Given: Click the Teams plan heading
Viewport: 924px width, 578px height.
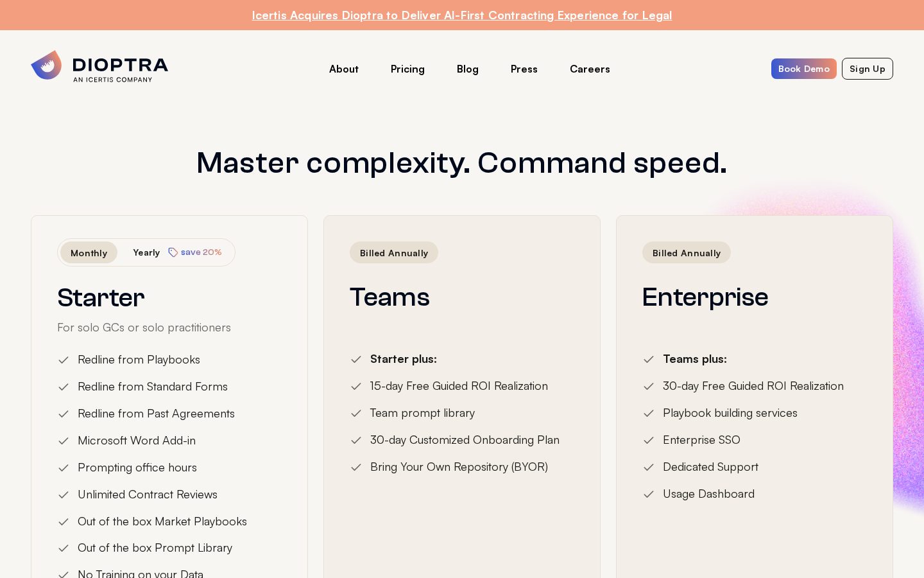Looking at the screenshot, I should click(389, 297).
